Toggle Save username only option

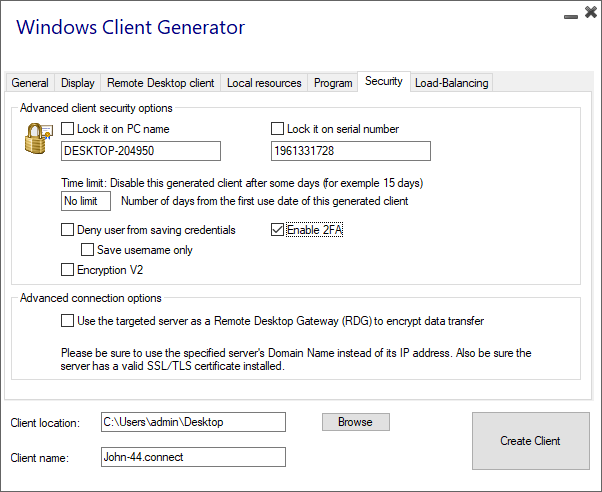tap(88, 250)
